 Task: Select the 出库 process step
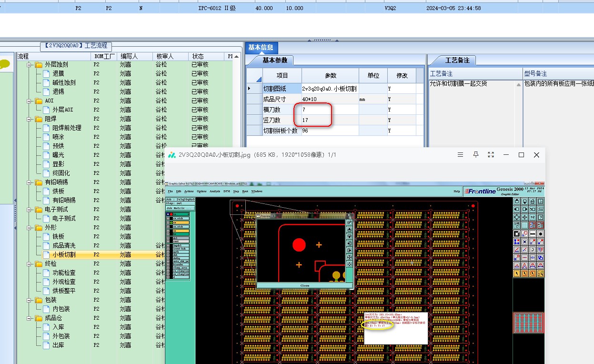58,345
